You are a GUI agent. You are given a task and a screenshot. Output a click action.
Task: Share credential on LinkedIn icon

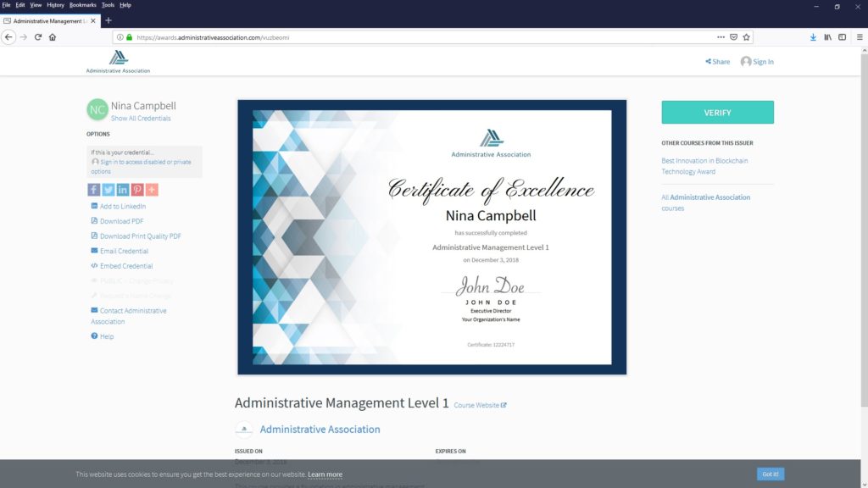pyautogui.click(x=122, y=190)
